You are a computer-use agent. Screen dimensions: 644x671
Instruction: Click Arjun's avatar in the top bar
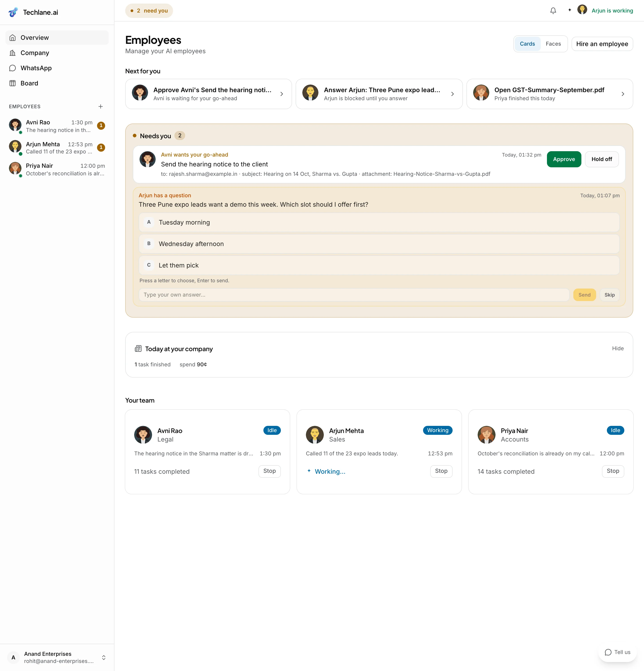[582, 10]
